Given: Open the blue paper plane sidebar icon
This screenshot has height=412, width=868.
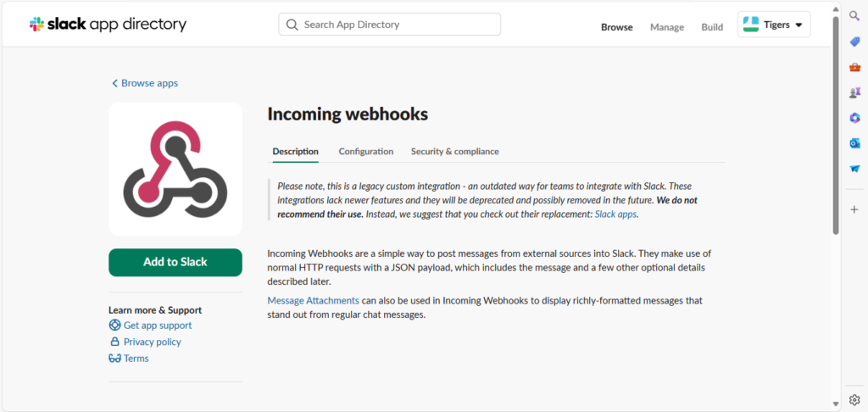Looking at the screenshot, I should (854, 169).
